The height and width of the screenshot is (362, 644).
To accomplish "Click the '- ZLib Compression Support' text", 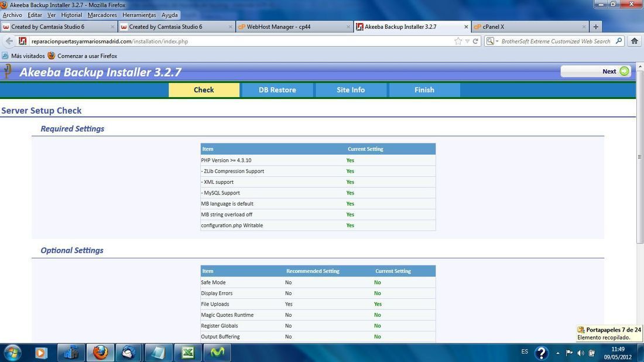I will 232,171.
